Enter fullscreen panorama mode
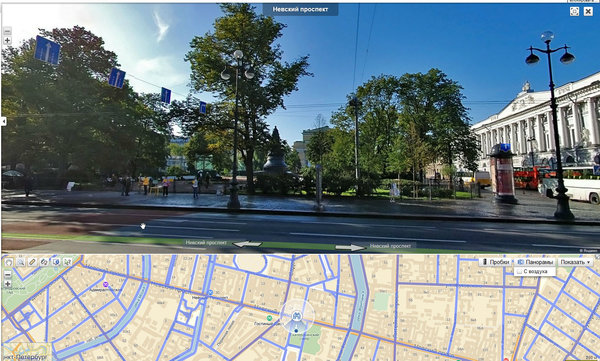The height and width of the screenshot is (361, 600). [574, 11]
